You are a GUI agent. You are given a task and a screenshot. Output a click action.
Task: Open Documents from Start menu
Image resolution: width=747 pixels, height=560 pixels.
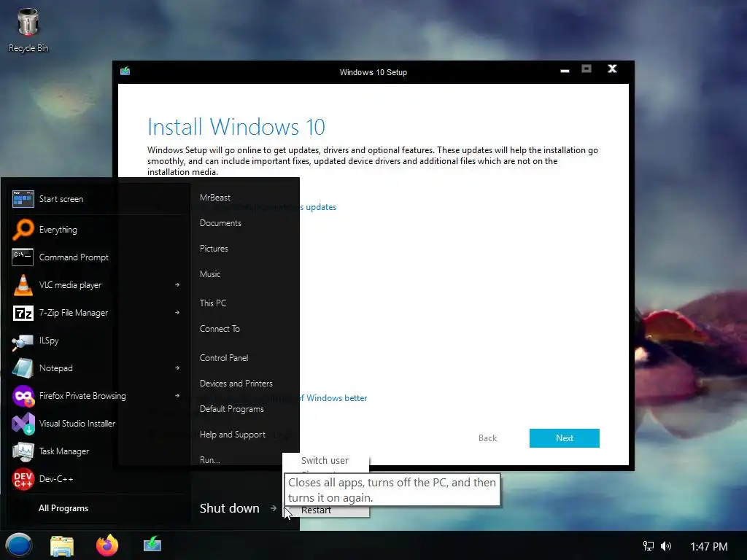[x=220, y=223]
